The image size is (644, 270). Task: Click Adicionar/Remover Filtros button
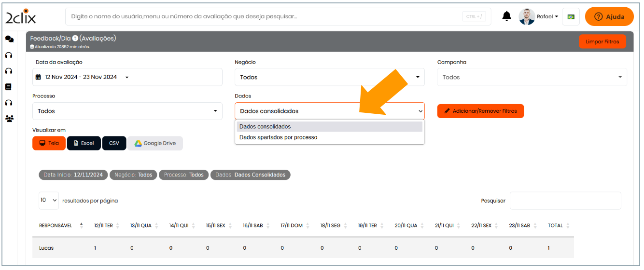(x=480, y=111)
